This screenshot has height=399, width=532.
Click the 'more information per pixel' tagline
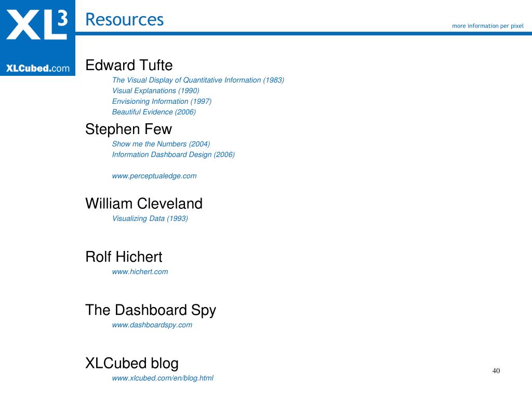pyautogui.click(x=487, y=26)
